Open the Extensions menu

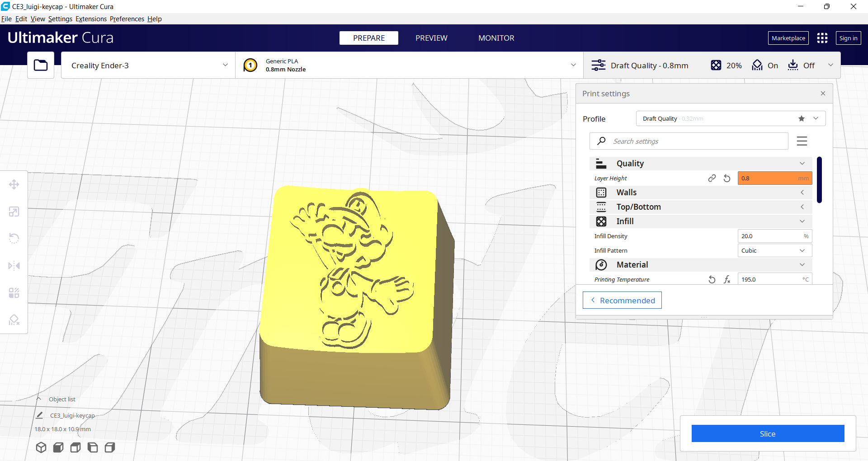click(x=91, y=19)
